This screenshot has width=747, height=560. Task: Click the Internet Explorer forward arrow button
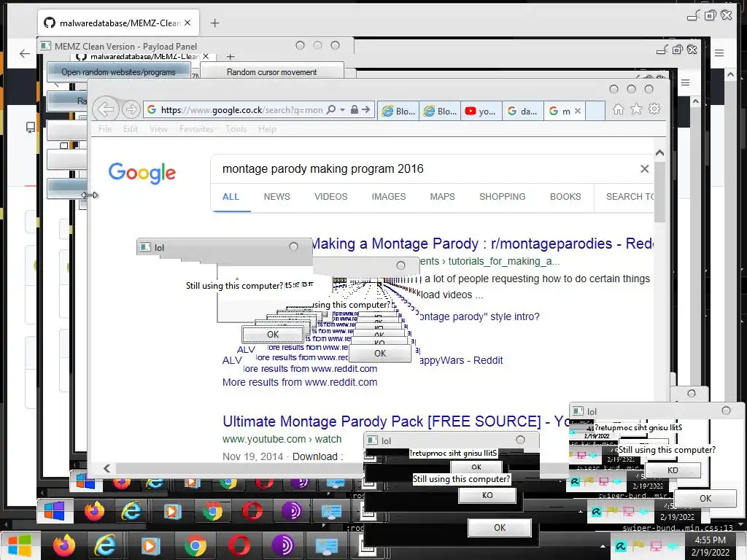coord(131,109)
